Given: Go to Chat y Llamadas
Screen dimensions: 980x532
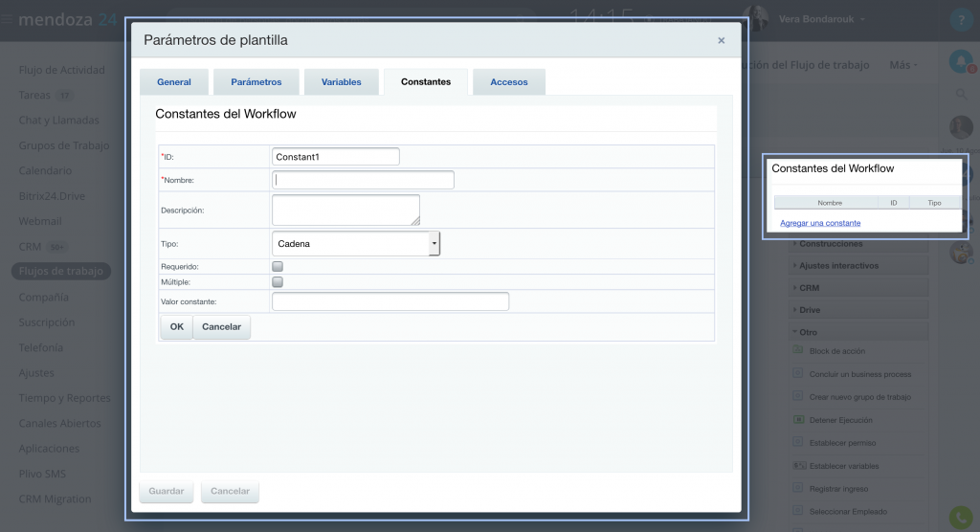Looking at the screenshot, I should (x=58, y=120).
